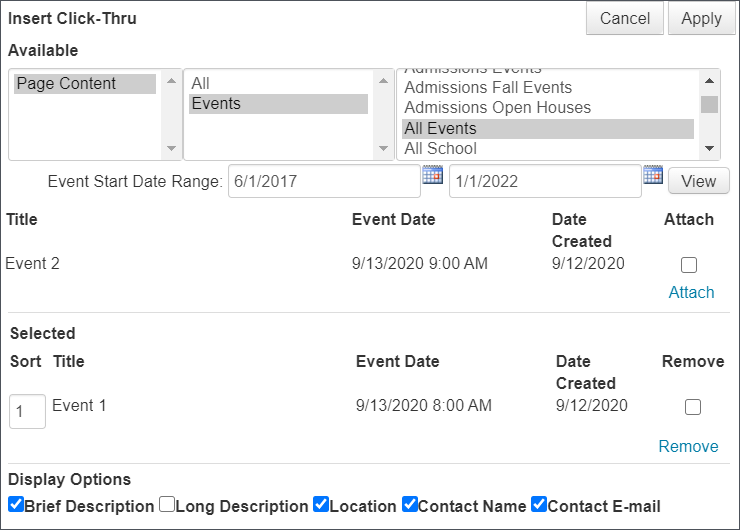Screen dimensions: 740x530
Task: Click the start date field 6/1/2017
Action: coord(324,181)
